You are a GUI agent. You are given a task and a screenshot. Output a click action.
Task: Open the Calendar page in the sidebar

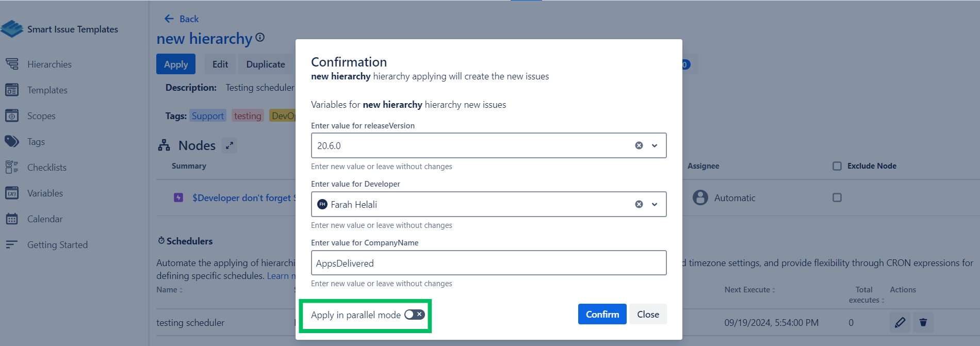45,219
